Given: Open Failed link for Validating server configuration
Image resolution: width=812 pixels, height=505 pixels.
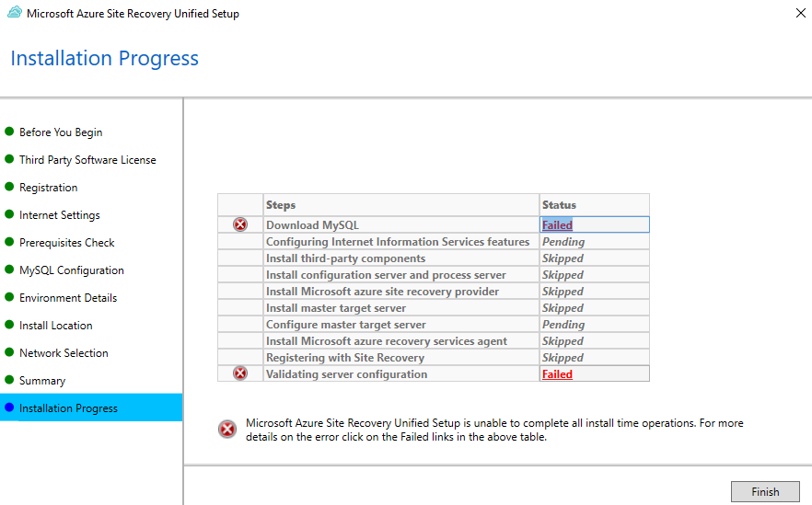Looking at the screenshot, I should pos(557,374).
